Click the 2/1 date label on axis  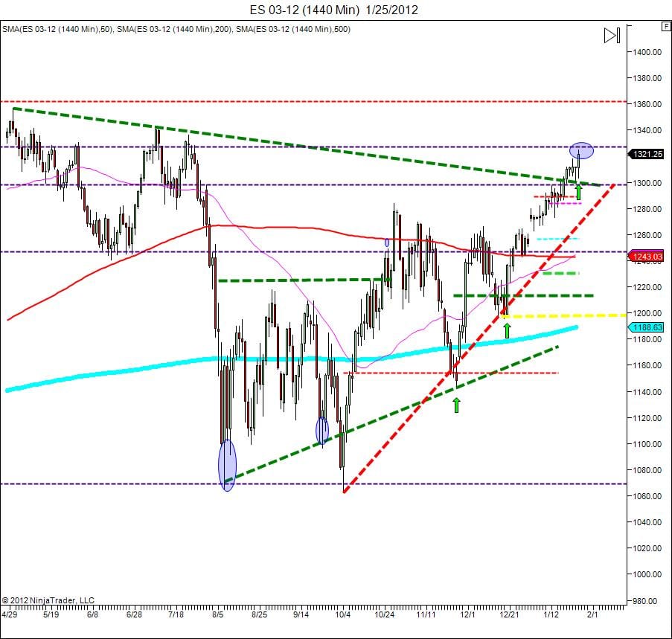[593, 615]
